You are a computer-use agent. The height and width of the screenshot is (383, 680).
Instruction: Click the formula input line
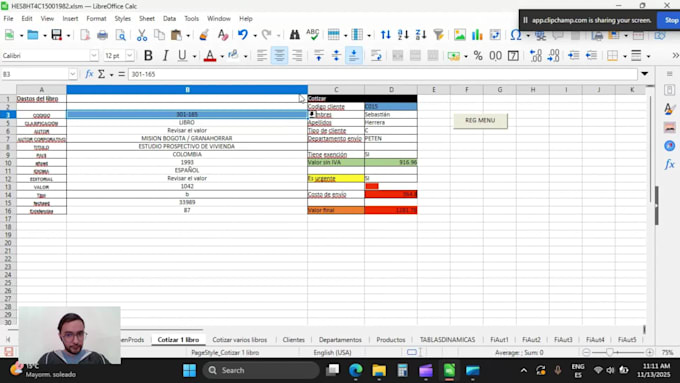pos(382,74)
